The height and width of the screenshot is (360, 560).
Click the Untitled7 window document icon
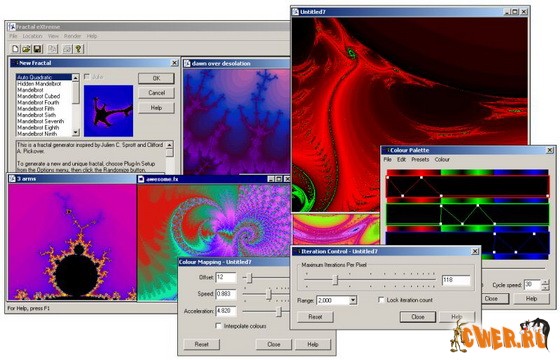(x=296, y=12)
